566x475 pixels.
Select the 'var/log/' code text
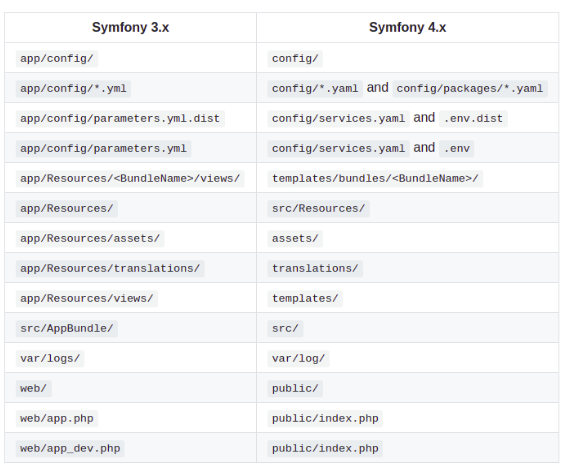pos(299,358)
